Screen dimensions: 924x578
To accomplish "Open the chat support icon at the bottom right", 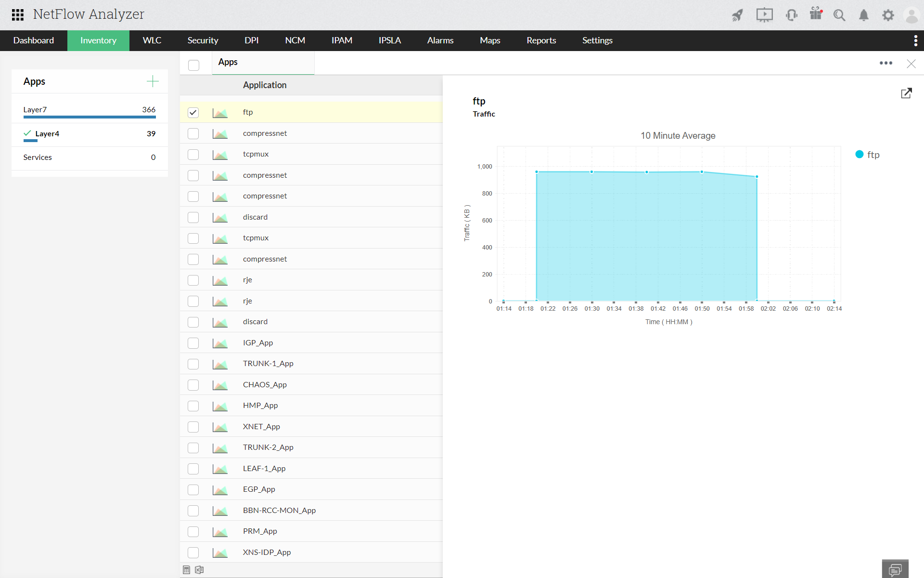I will pyautogui.click(x=895, y=569).
